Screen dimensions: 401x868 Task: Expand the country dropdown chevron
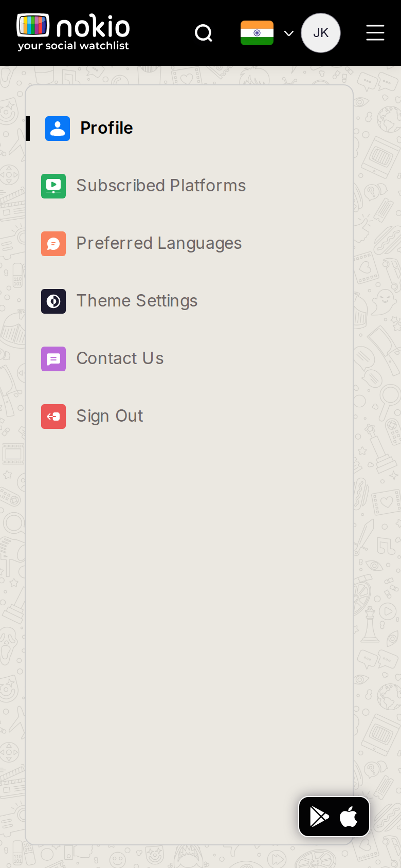pos(289,33)
